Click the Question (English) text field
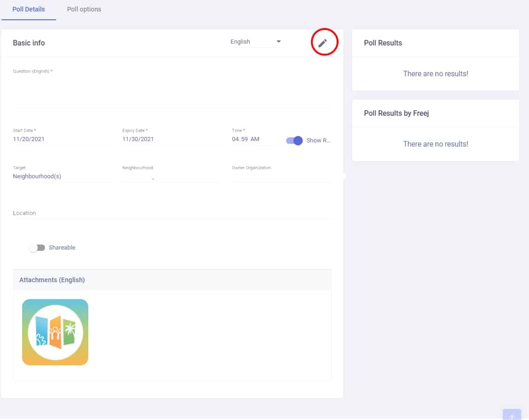The height and width of the screenshot is (420, 529). 172,92
